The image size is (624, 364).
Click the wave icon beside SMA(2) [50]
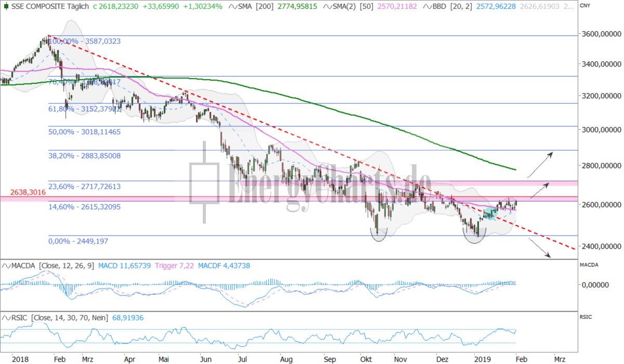[x=329, y=7]
